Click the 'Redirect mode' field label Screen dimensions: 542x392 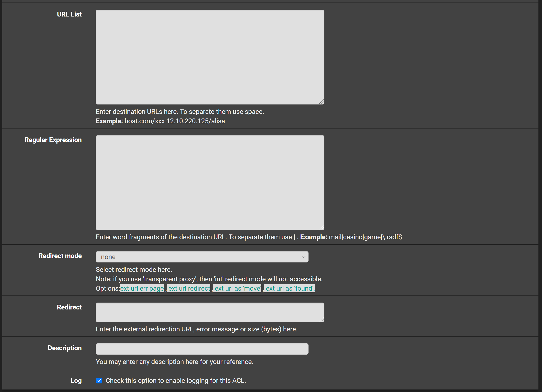pyautogui.click(x=60, y=256)
